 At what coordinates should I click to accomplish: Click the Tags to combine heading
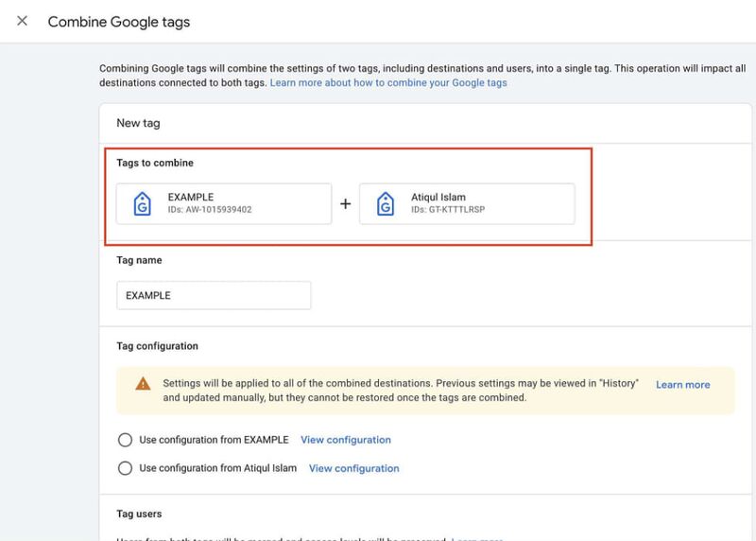point(155,163)
